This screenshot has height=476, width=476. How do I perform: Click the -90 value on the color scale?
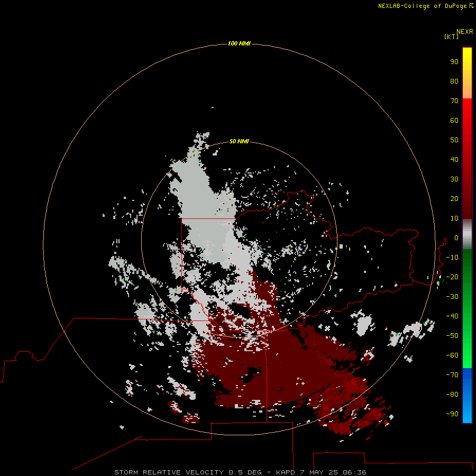(452, 414)
